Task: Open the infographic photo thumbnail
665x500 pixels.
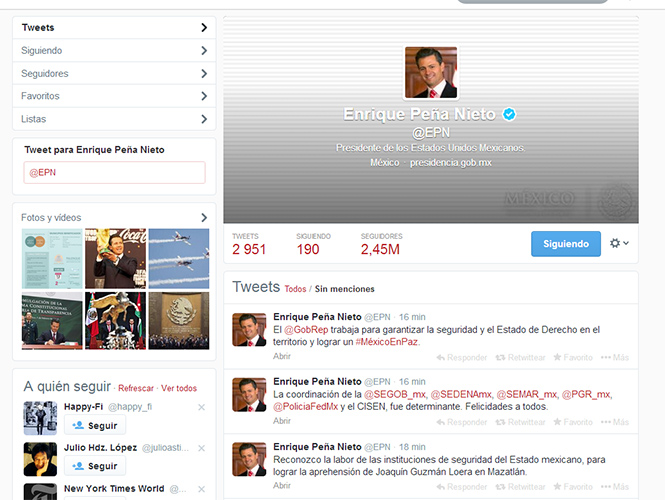Action: (52, 259)
